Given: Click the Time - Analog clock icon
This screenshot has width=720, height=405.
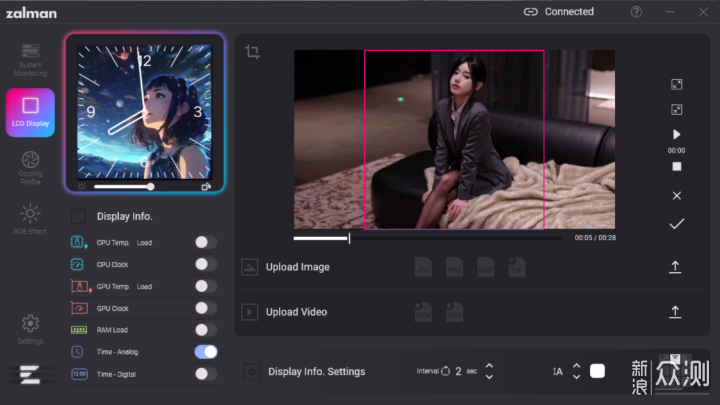Looking at the screenshot, I should (x=77, y=352).
